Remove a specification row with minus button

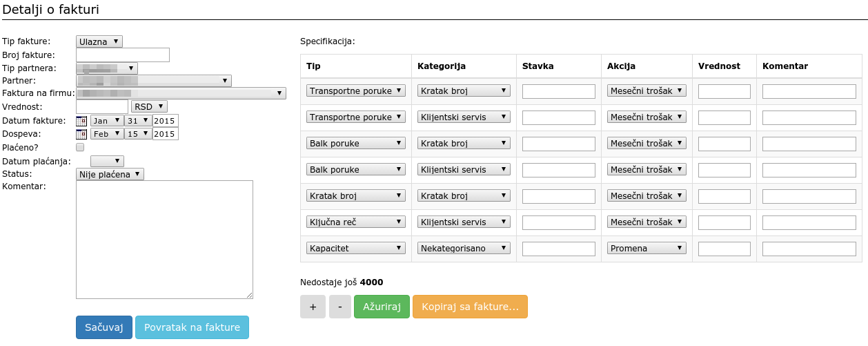[340, 307]
